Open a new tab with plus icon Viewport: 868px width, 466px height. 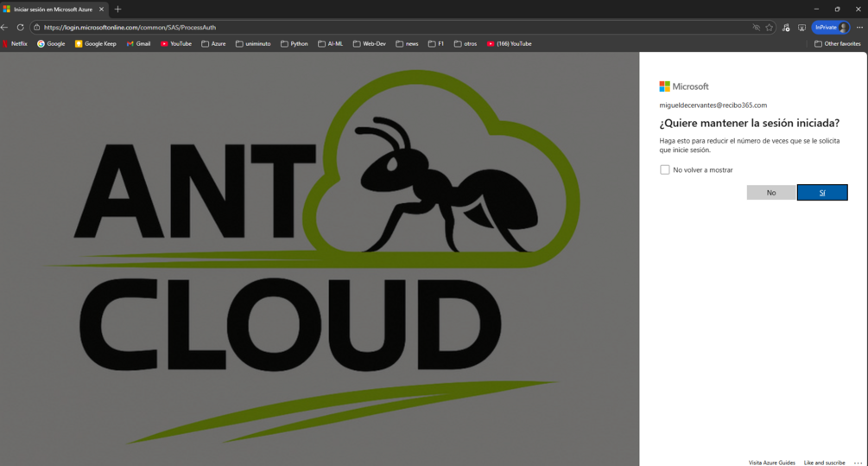point(118,10)
